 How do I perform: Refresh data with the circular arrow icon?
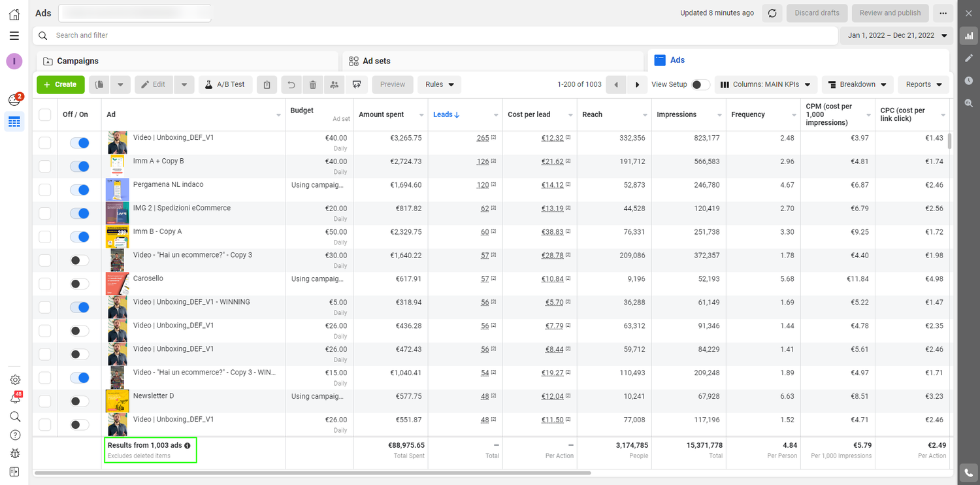pos(772,13)
